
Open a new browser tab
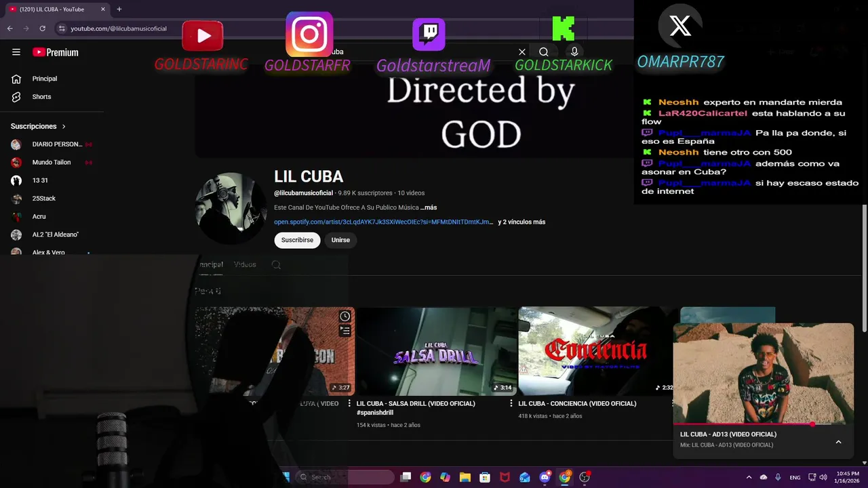coord(119,9)
